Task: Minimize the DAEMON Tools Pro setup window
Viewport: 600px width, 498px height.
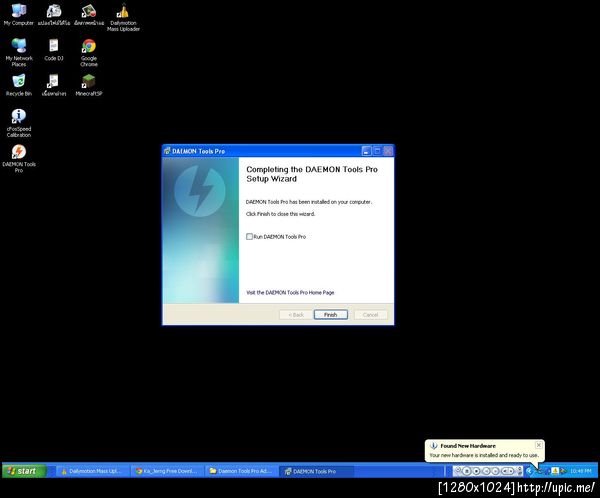Action: [366, 151]
